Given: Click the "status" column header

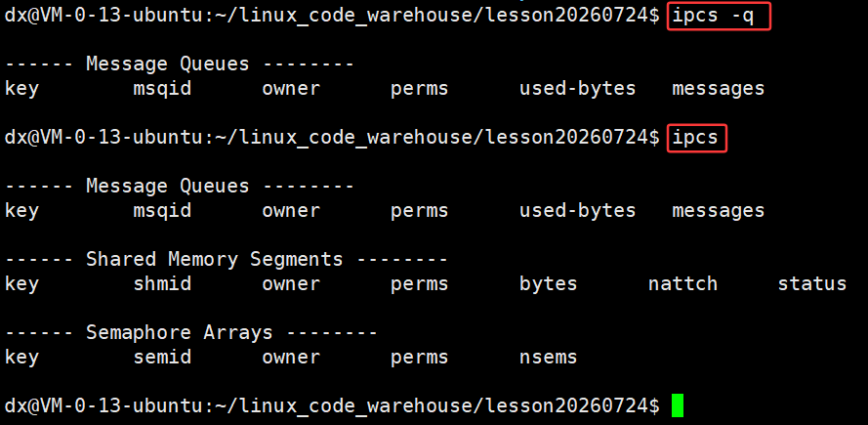Looking at the screenshot, I should [812, 283].
